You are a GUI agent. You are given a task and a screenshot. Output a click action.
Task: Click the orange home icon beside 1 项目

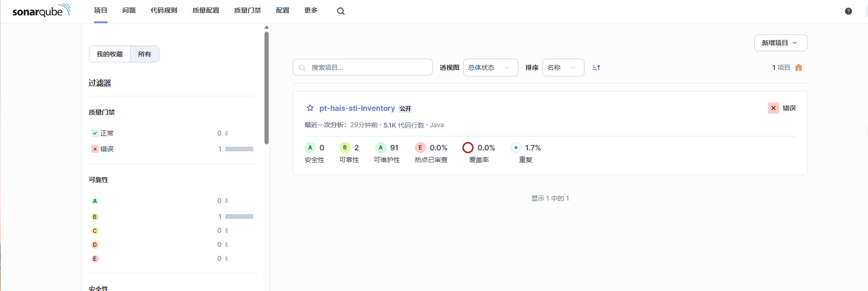point(799,68)
